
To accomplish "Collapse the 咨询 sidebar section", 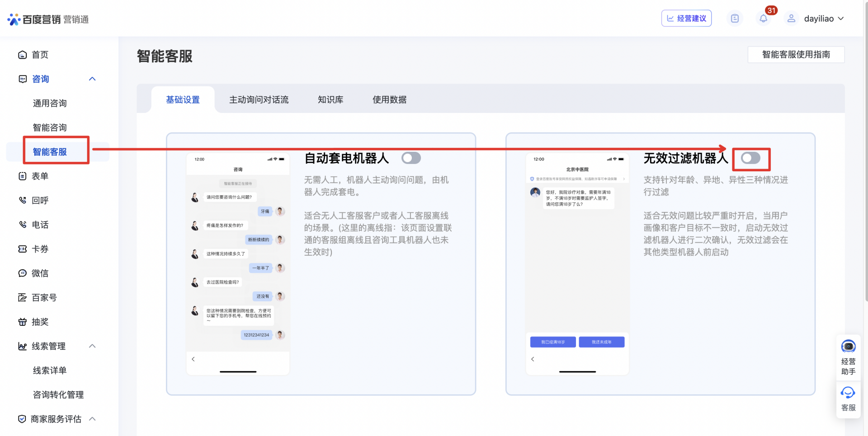I will 92,79.
